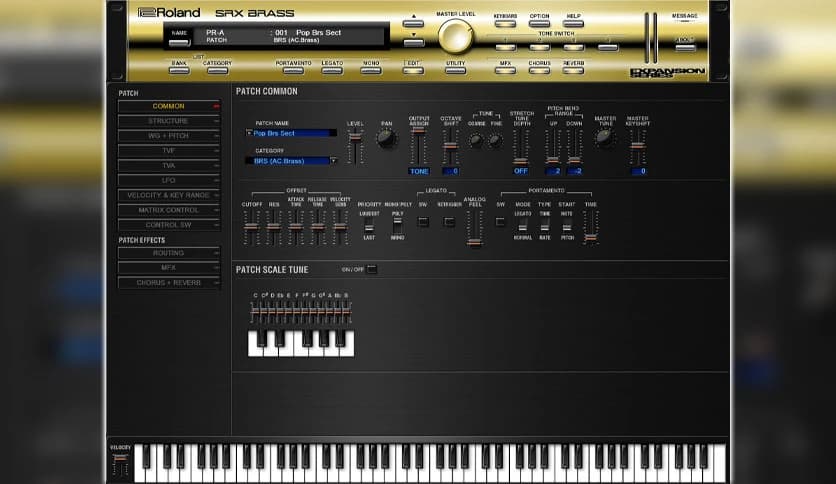
Task: Open the MFX patch effects tab
Action: click(x=168, y=268)
